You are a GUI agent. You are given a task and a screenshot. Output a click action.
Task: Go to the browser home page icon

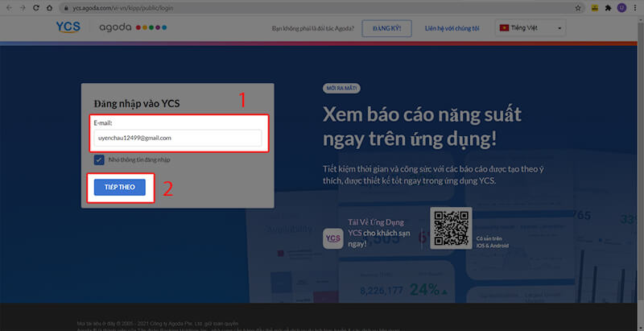[48, 6]
